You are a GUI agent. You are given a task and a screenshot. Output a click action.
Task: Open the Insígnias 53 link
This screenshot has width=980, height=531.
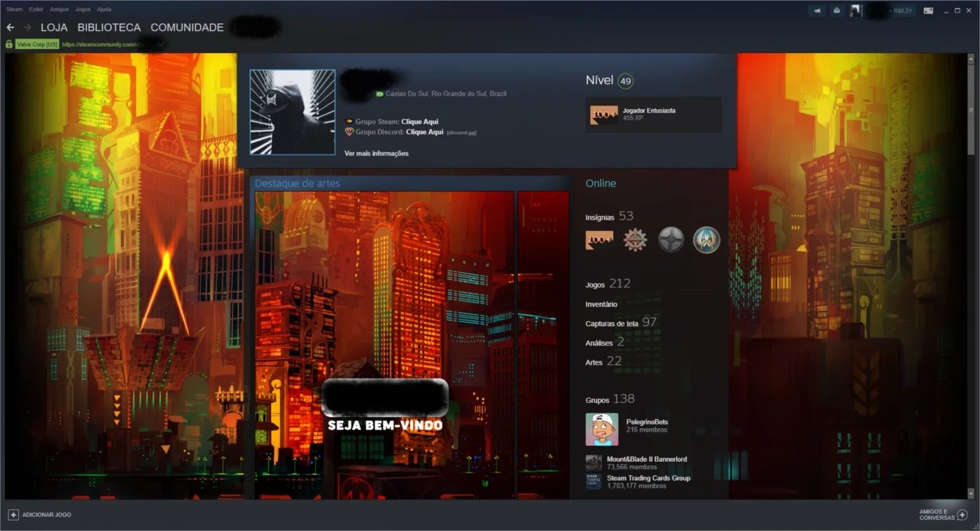(x=609, y=216)
